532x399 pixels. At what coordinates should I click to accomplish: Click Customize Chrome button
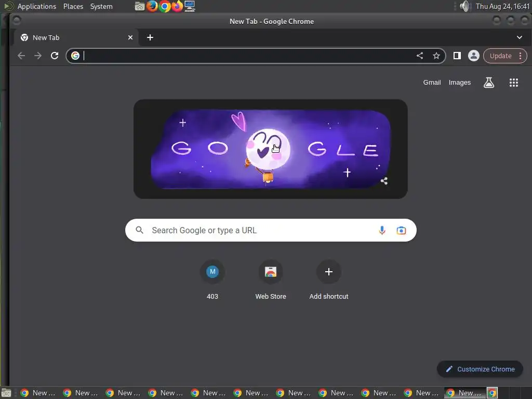tap(480, 369)
